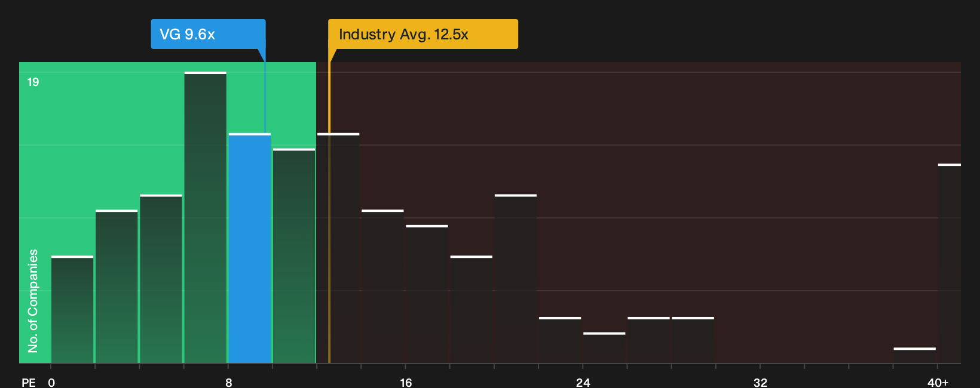Click the x-axis label 8
Image resolution: width=980 pixels, height=388 pixels.
pyautogui.click(x=229, y=382)
